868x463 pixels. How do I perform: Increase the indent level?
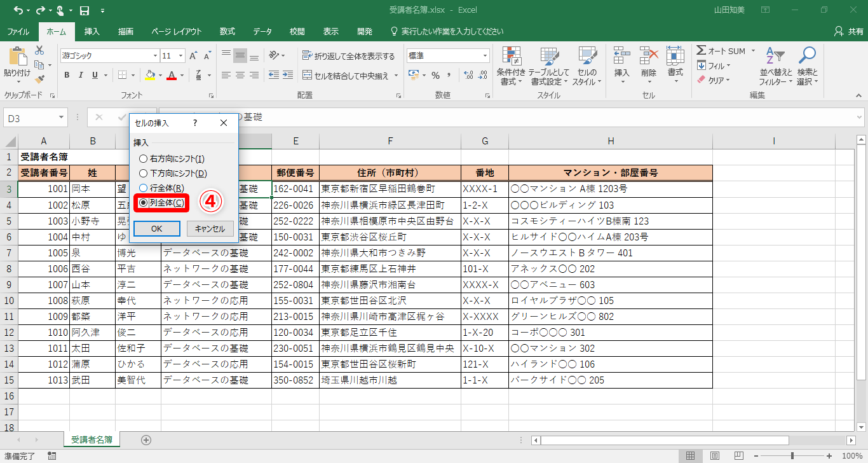tap(288, 75)
